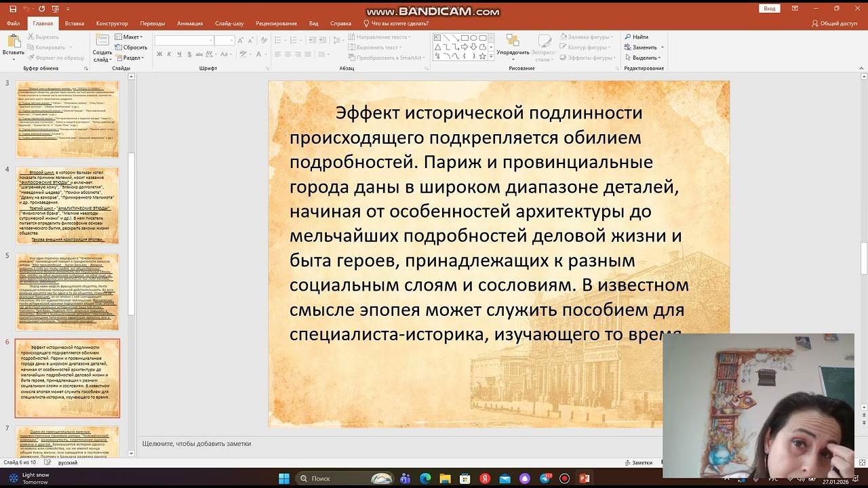Toggle Underline (Ч) formatting
The width and height of the screenshot is (868, 488).
coord(178,54)
